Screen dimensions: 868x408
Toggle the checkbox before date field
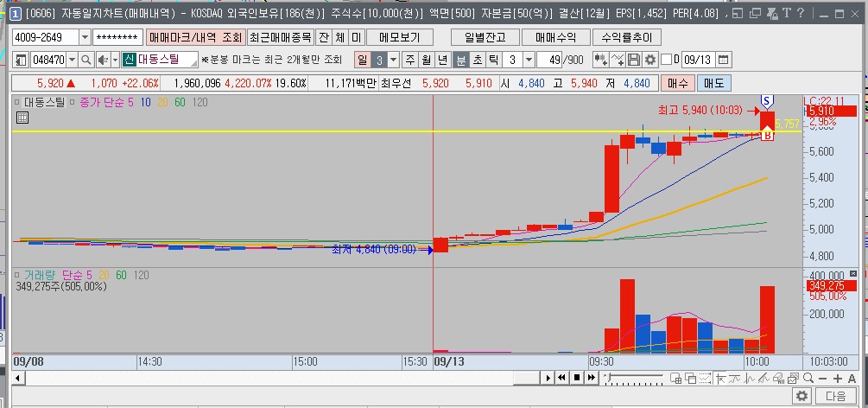tap(667, 60)
